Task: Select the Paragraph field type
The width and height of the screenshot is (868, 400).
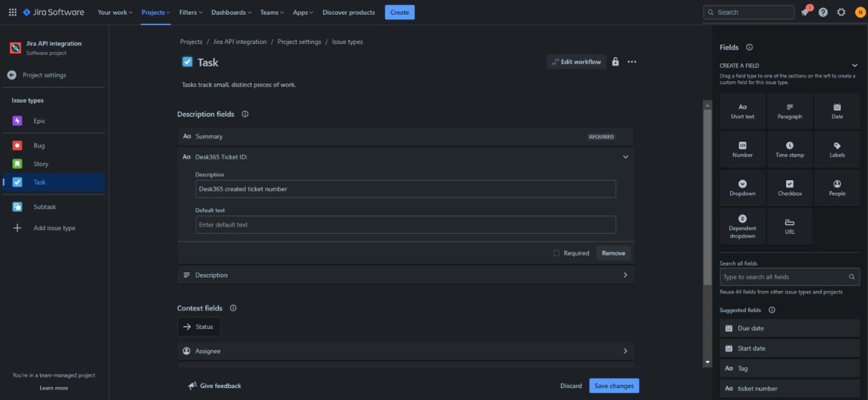Action: [x=789, y=111]
